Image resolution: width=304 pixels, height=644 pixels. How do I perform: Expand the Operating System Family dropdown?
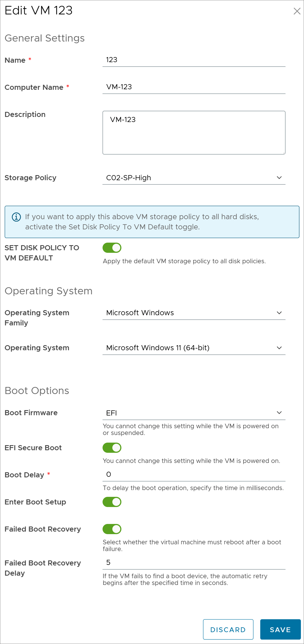click(194, 313)
